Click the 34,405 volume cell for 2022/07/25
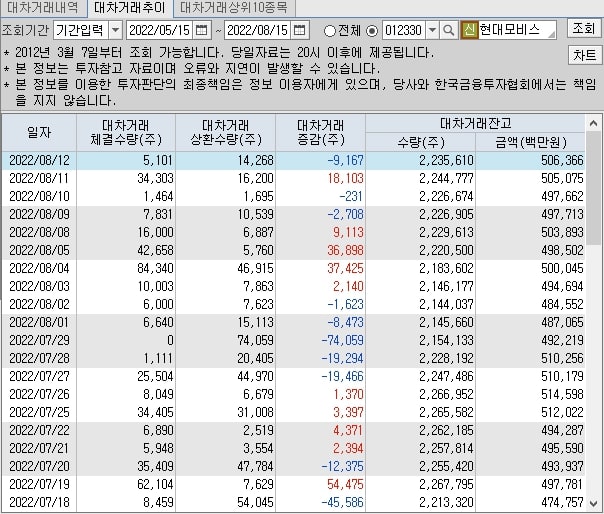 click(155, 412)
